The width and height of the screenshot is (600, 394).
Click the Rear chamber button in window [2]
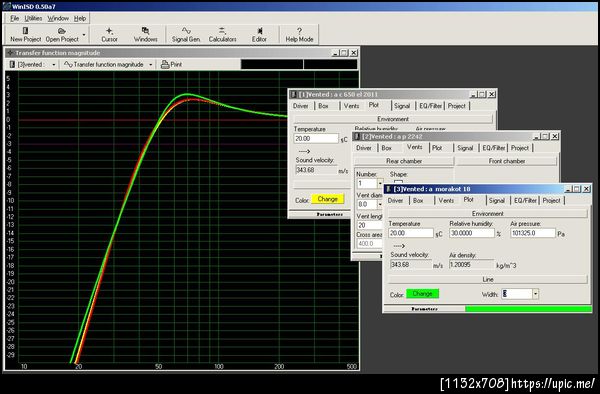click(x=404, y=161)
